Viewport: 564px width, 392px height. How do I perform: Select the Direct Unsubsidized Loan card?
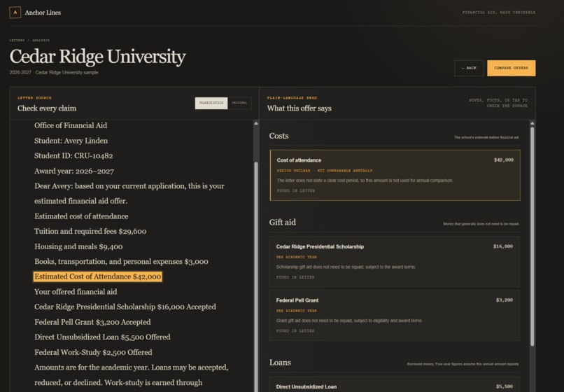coord(394,384)
